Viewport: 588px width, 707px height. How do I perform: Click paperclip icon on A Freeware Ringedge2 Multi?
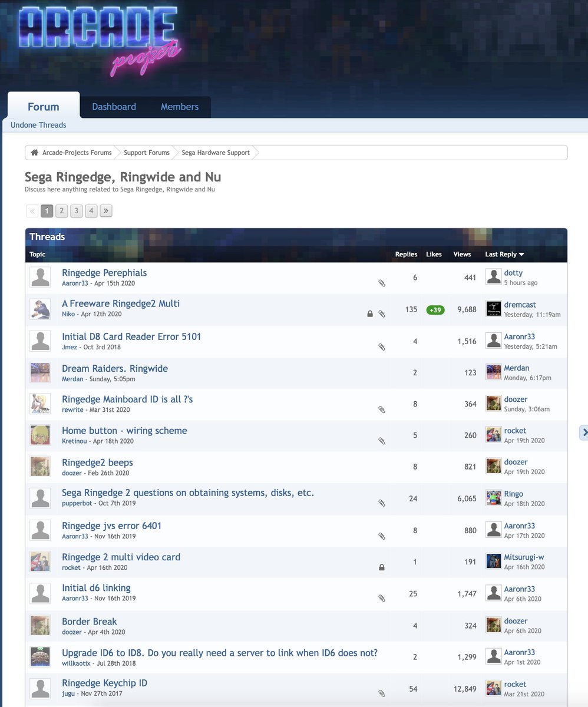click(382, 314)
